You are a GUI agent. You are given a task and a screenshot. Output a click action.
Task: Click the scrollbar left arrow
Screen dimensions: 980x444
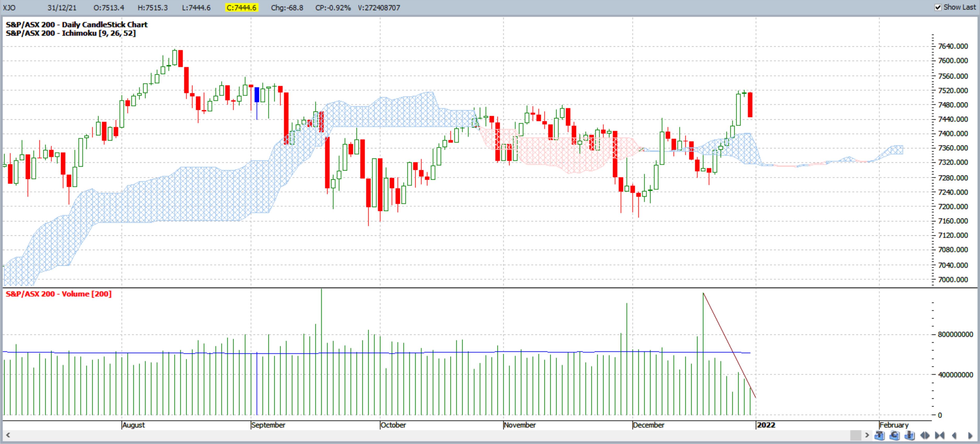point(8,435)
